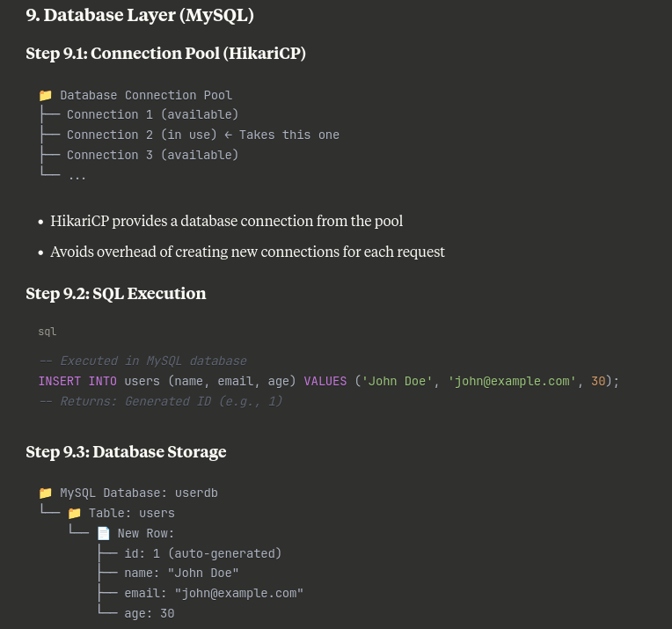Click the text Table: users
Image resolution: width=672 pixels, height=629 pixels.
click(132, 513)
